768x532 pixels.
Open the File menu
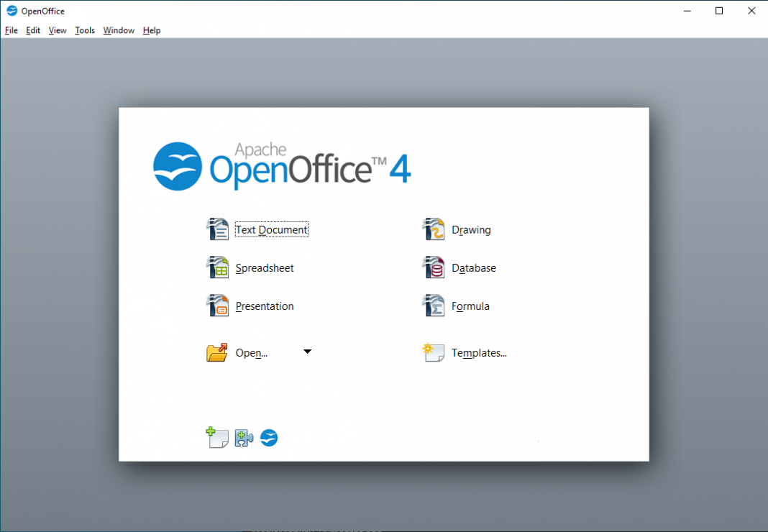tap(11, 30)
